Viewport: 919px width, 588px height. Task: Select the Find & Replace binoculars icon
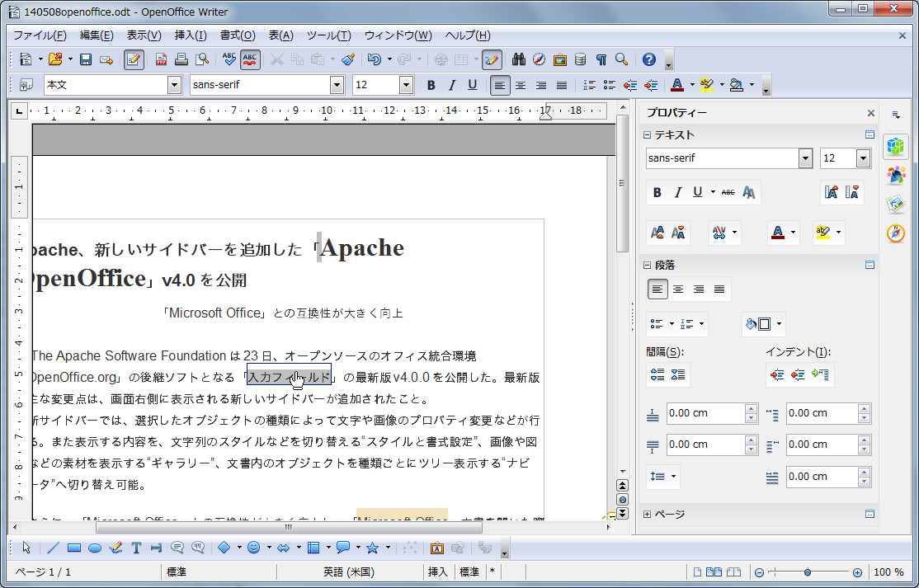pyautogui.click(x=519, y=59)
